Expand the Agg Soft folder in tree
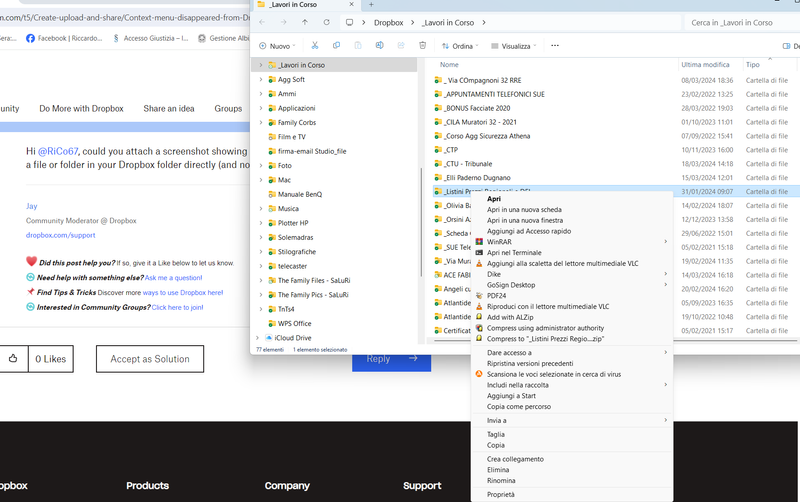 (x=261, y=80)
